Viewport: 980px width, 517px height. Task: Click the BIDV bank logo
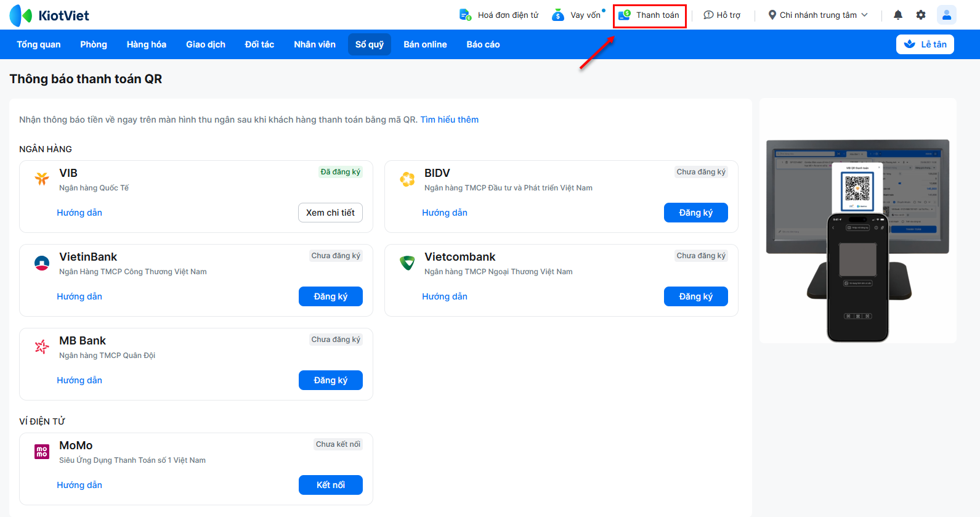(x=407, y=179)
